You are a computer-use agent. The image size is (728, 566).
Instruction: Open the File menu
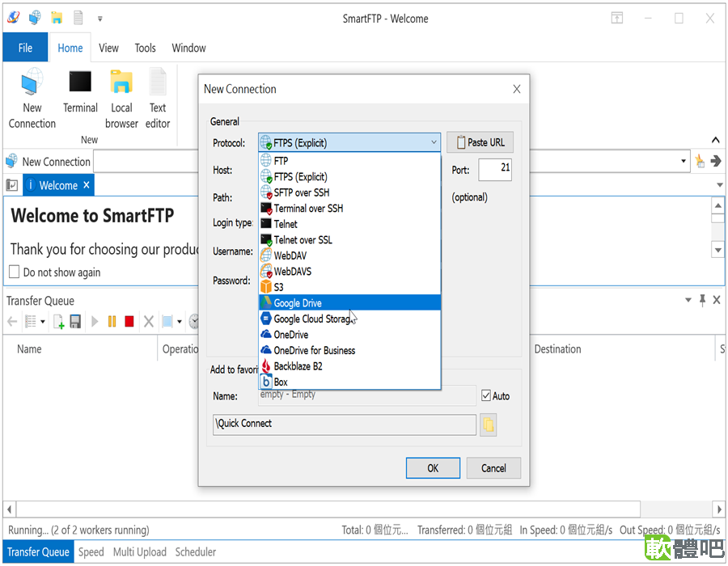coord(25,48)
